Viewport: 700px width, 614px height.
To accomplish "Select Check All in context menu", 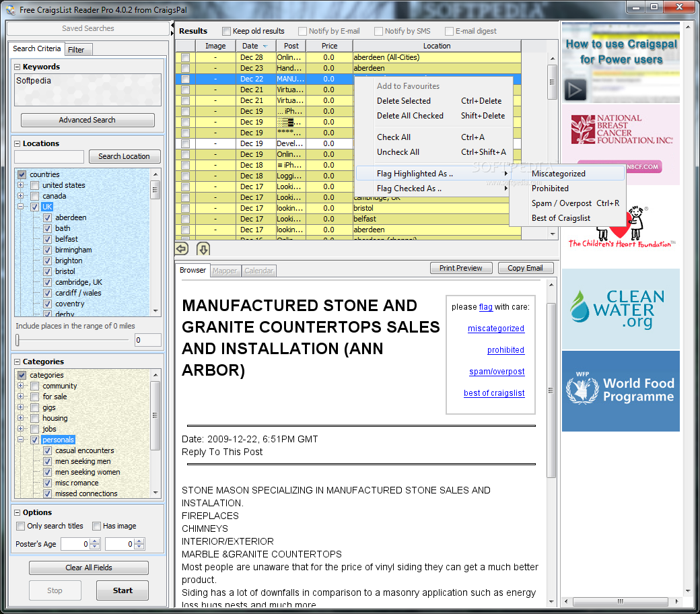I will [433, 137].
